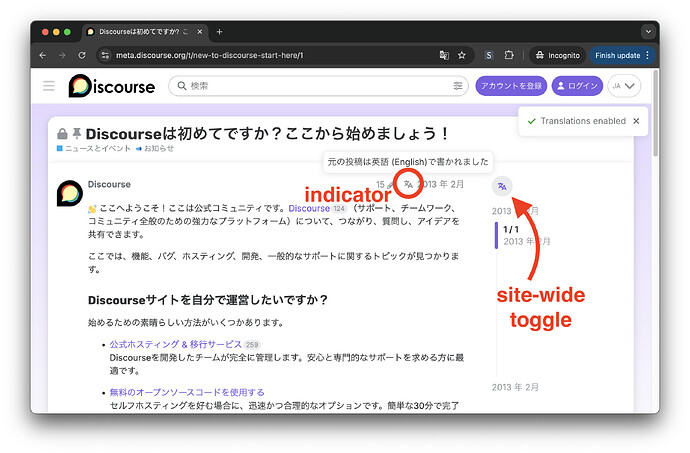Click the browser forward arrow
This screenshot has width=690, height=453.
62,55
